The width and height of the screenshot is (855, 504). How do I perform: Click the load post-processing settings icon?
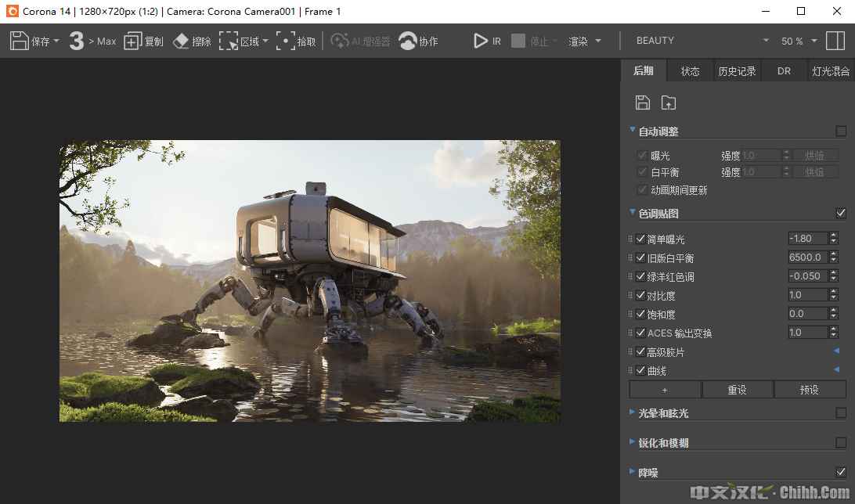(x=668, y=103)
